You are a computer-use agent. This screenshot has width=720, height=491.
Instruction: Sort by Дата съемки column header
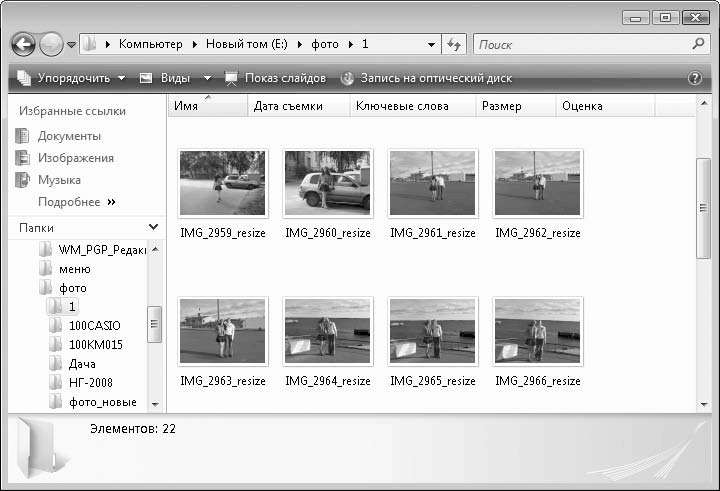[x=297, y=106]
